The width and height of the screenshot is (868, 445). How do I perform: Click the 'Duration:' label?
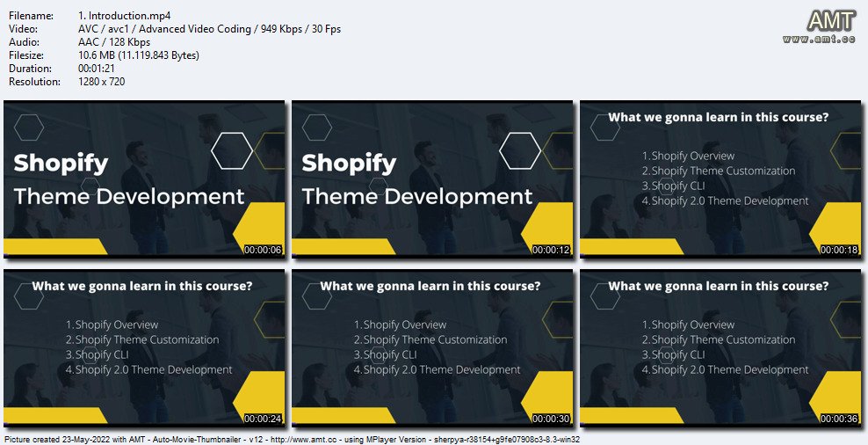coord(31,69)
